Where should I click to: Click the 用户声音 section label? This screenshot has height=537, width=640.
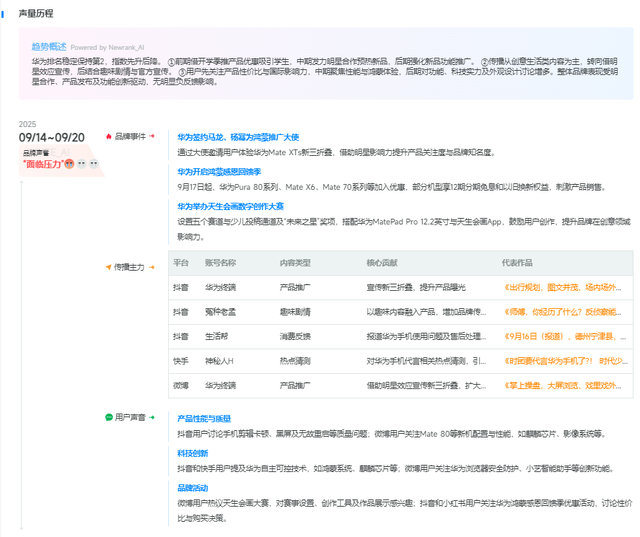pyautogui.click(x=130, y=417)
